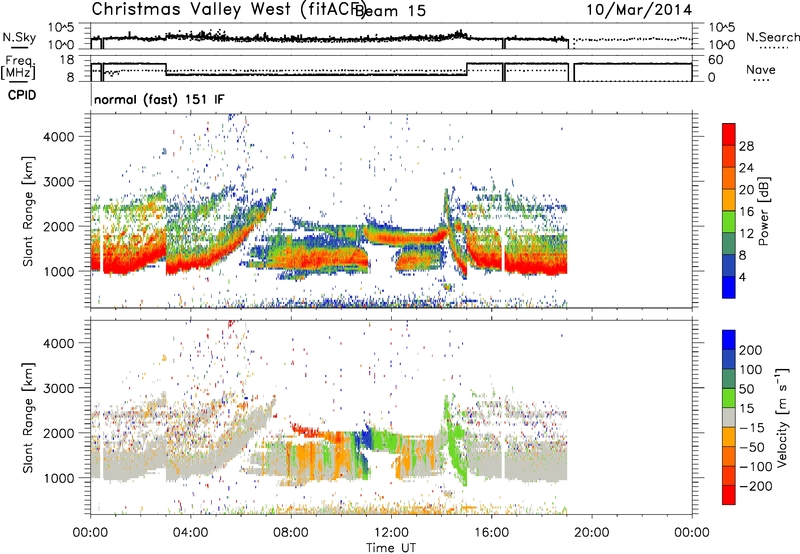Pick the light green 12–16 dB power colorbar segment

coord(729,222)
